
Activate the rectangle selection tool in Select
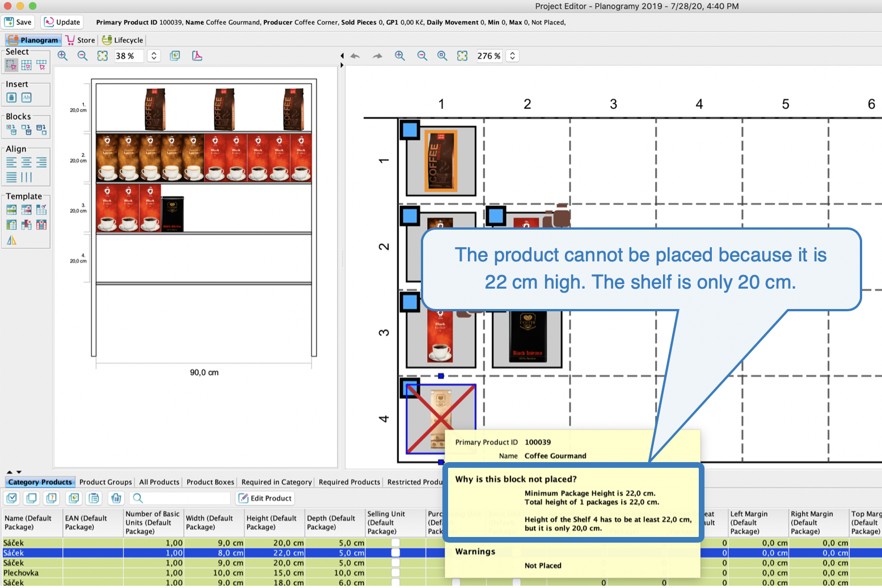click(x=11, y=65)
